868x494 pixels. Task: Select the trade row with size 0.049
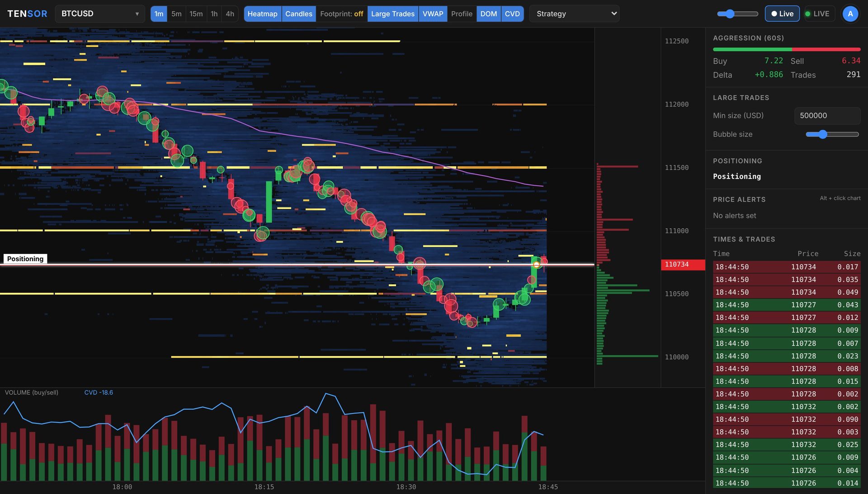pos(787,292)
